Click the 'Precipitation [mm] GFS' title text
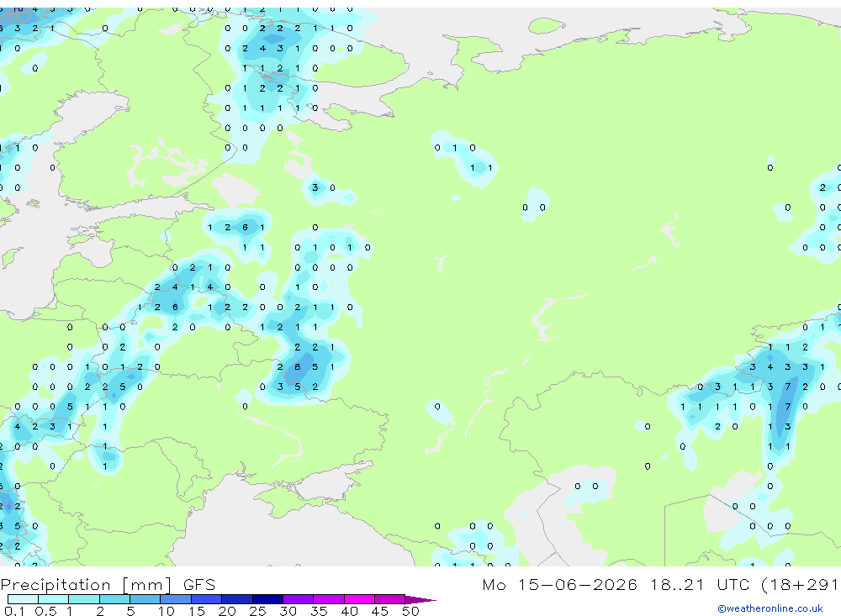The image size is (841, 616). pos(108,585)
